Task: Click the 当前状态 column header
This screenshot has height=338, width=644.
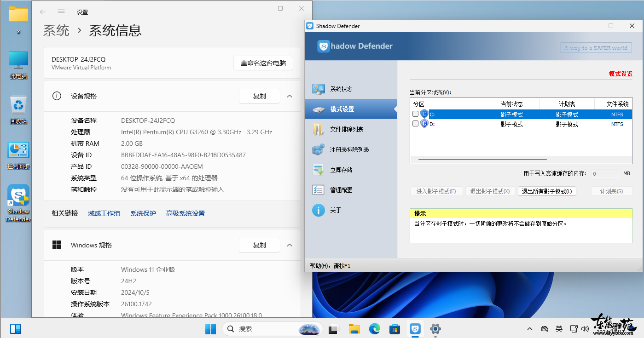Action: (511, 104)
